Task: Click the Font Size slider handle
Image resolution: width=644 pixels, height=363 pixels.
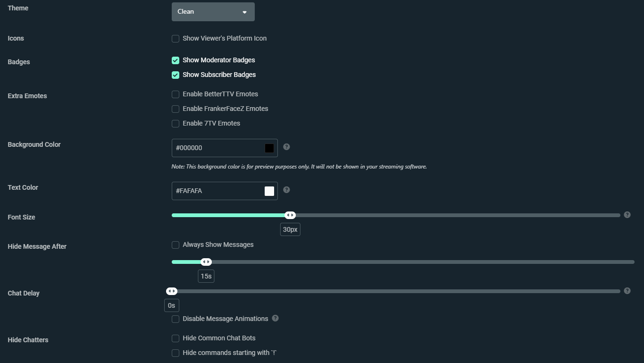Action: [290, 215]
